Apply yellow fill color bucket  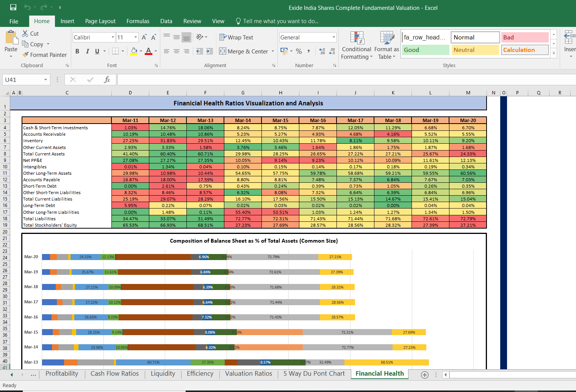[134, 51]
